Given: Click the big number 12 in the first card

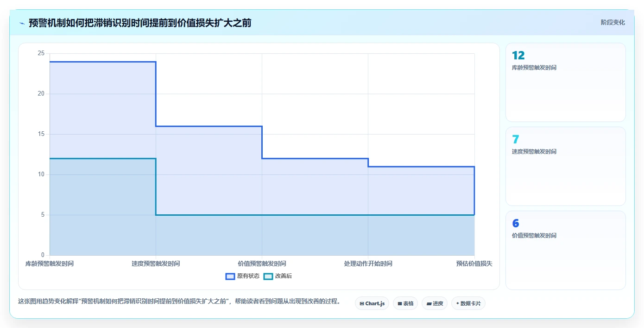Looking at the screenshot, I should [x=518, y=56].
